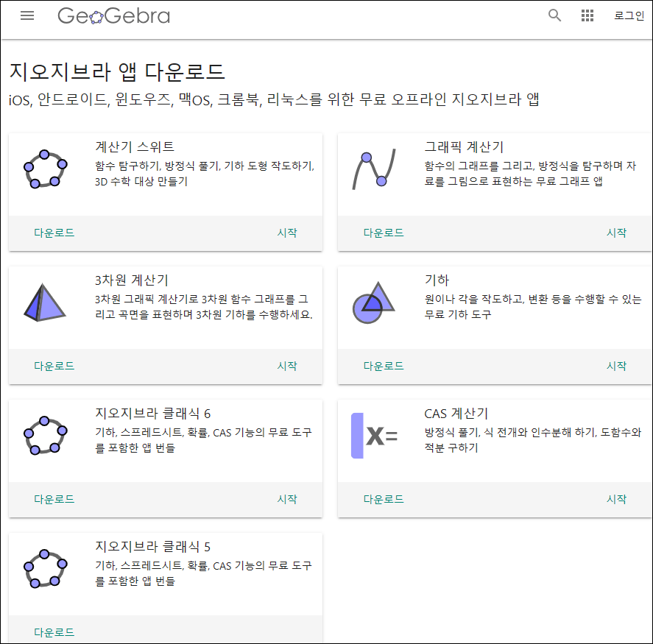Download 지오지브라 클래식 5

click(x=54, y=632)
